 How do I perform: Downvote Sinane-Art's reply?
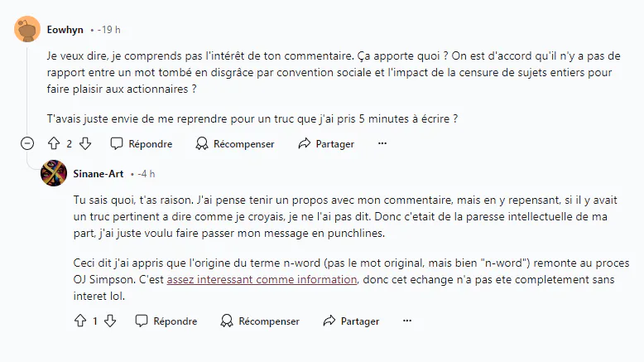110,321
